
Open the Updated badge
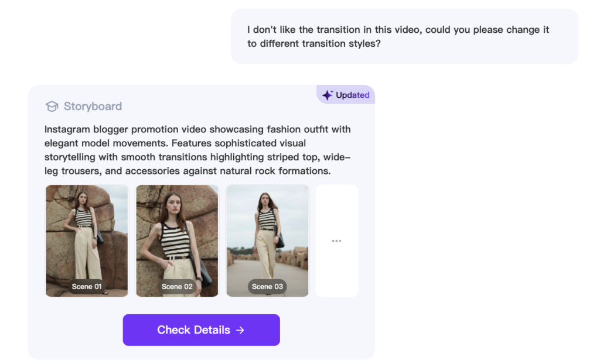346,94
